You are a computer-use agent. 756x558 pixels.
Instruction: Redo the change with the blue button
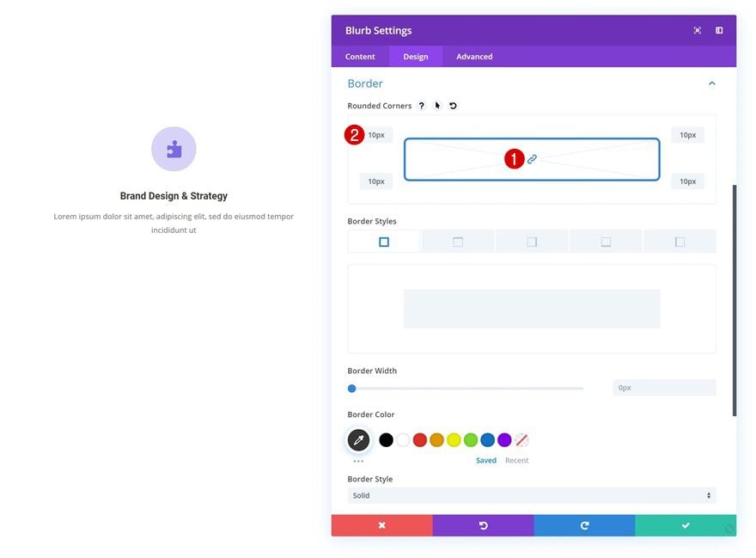click(x=584, y=525)
